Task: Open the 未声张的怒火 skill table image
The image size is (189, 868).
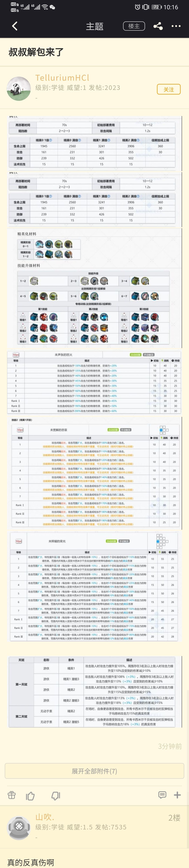Action: (94, 382)
